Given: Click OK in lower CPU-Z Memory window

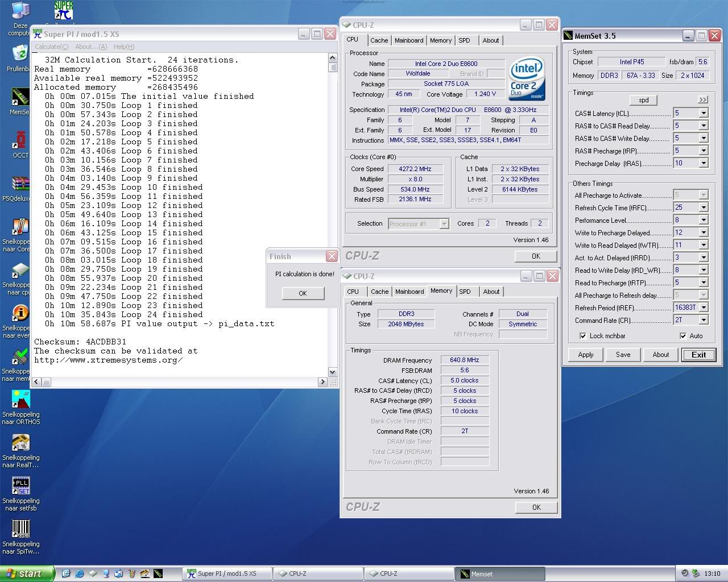Looking at the screenshot, I should point(536,508).
